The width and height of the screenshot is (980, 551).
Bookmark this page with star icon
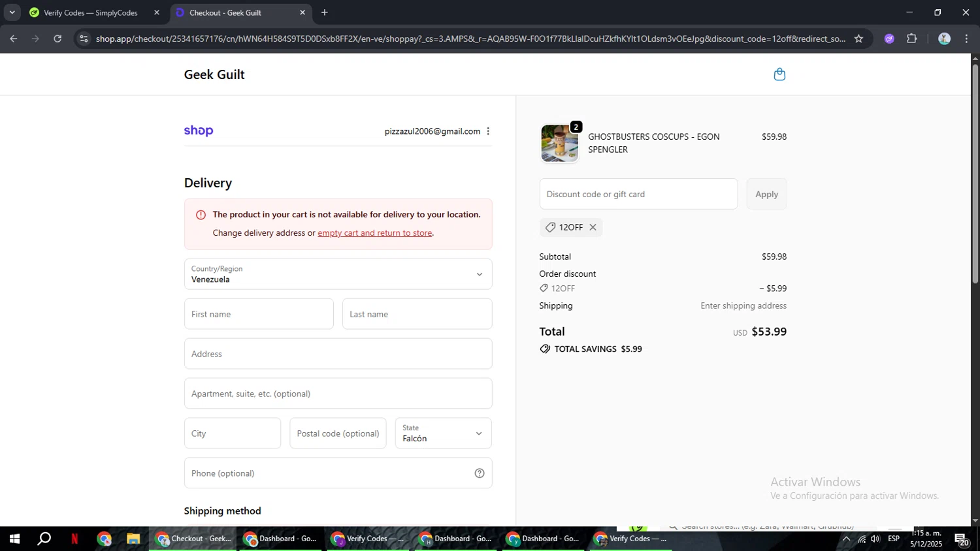click(858, 39)
